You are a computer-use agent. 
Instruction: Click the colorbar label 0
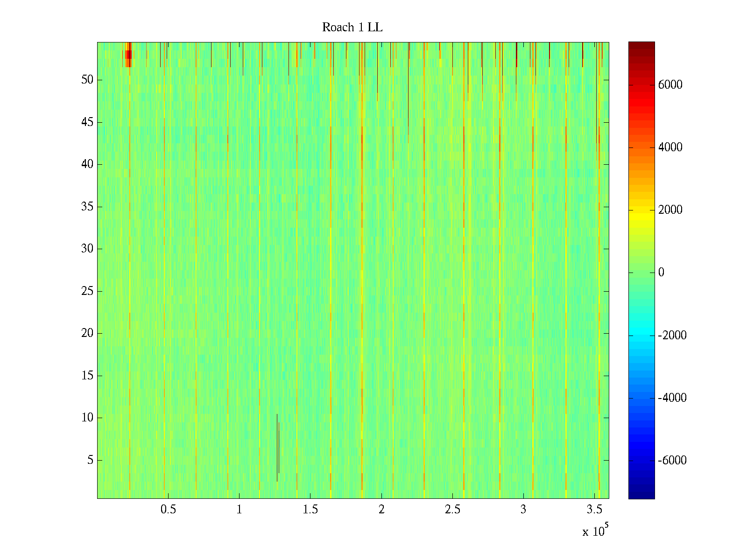(661, 273)
